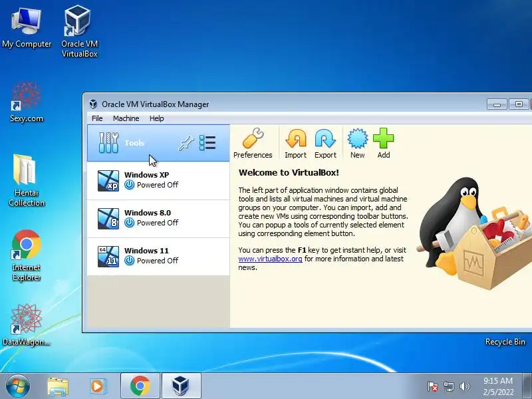Select the Windows XP virtual machine
532x399 pixels.
coord(158,180)
